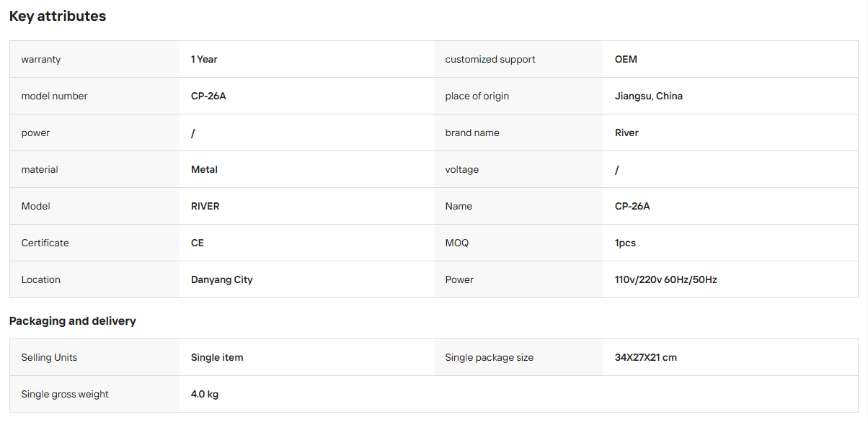Select the Selling Units value Single item
868x422 pixels.
point(217,357)
